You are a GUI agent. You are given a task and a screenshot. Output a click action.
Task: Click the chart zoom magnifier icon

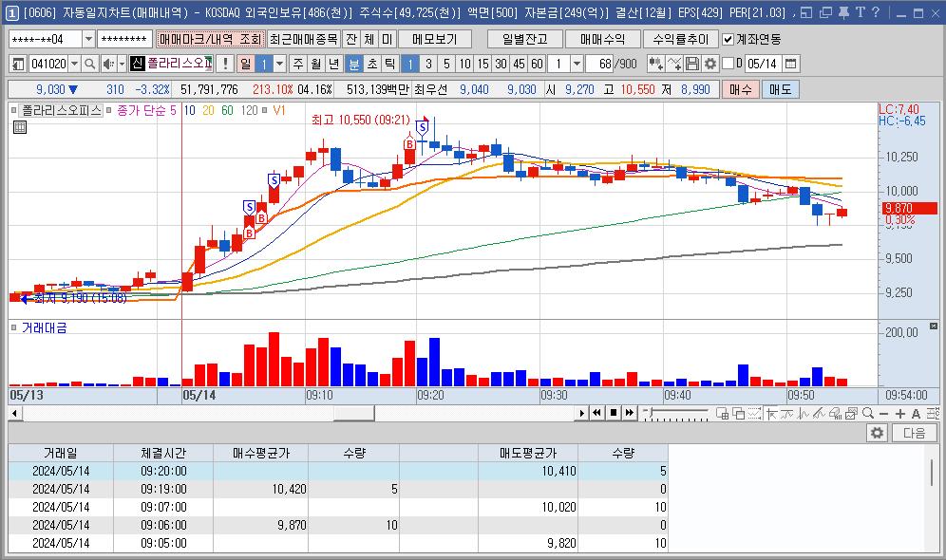coord(868,414)
